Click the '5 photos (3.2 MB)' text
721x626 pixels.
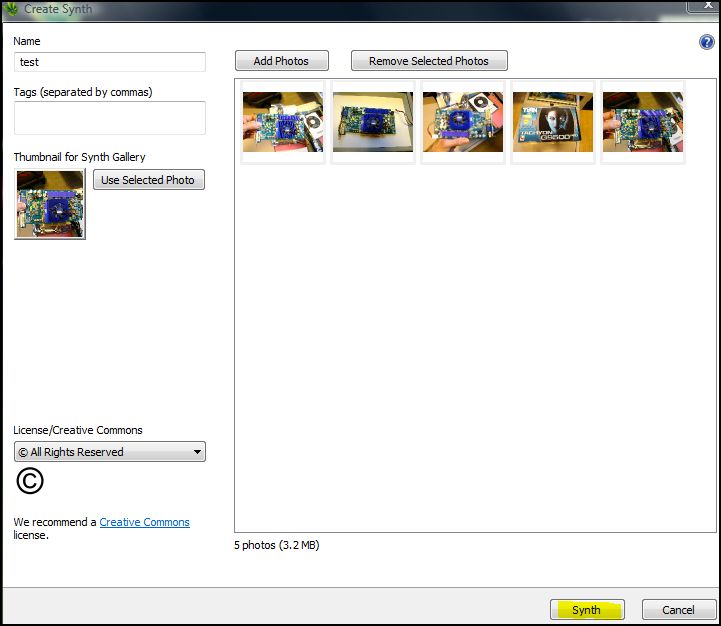[x=276, y=545]
